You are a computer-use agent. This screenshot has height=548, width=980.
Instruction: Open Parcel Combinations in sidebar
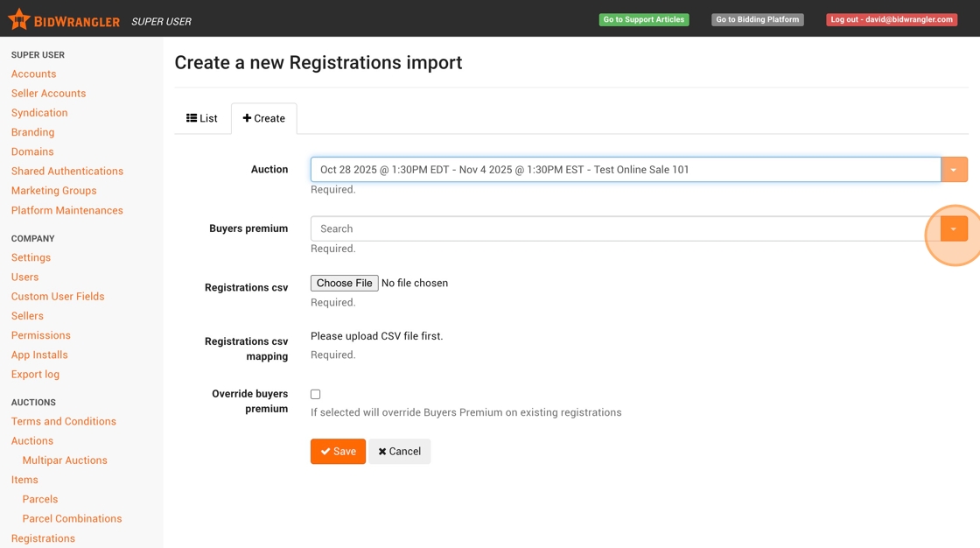[73, 518]
